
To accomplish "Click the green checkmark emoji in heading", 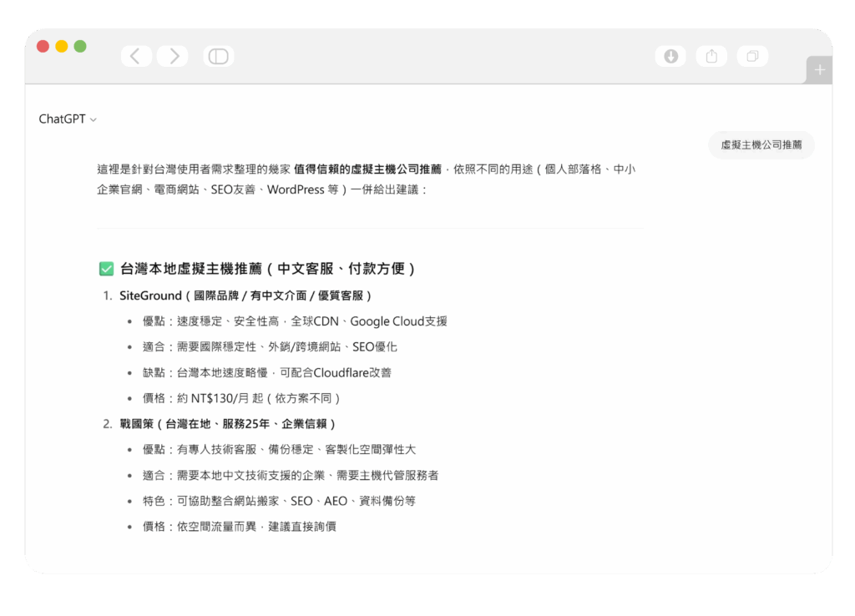I will [106, 269].
